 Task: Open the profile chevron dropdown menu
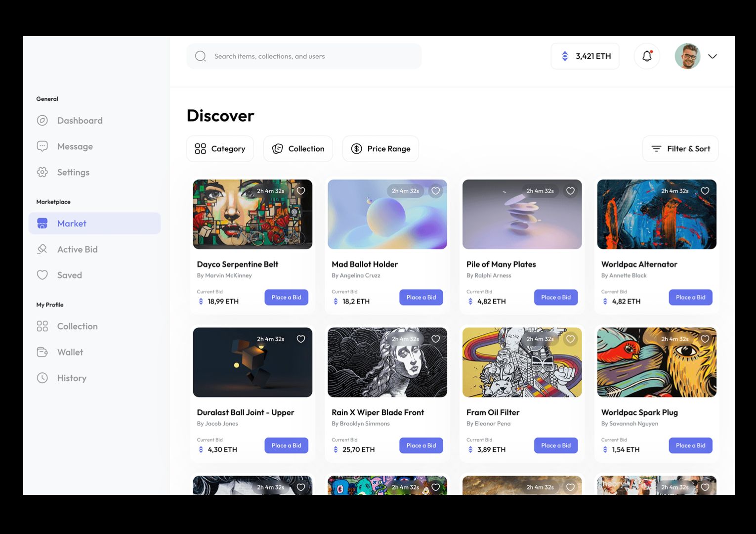(x=713, y=56)
